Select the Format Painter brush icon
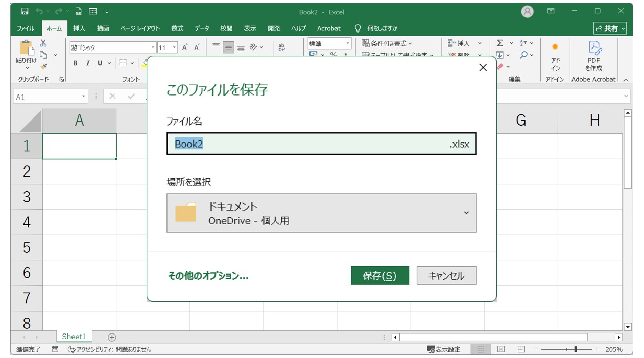Viewport: 644px width, 358px height. tap(43, 66)
